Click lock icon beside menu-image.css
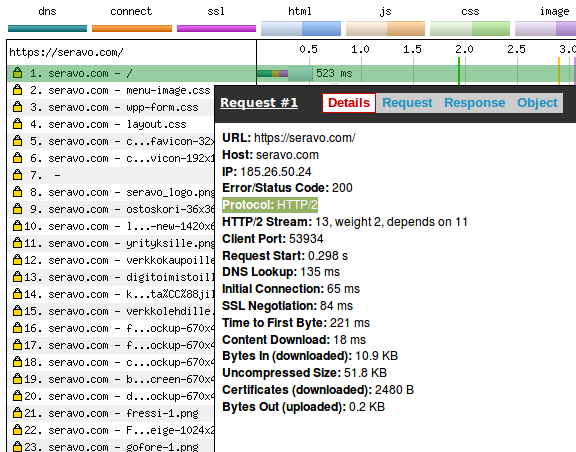Viewport: 576px width, 452px height. [17, 90]
